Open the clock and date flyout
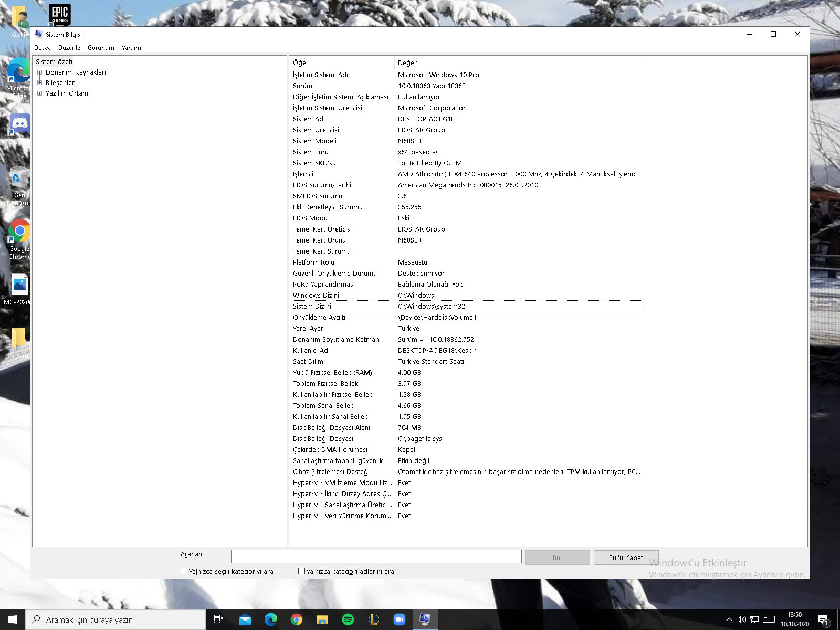The width and height of the screenshot is (840, 630). point(794,619)
